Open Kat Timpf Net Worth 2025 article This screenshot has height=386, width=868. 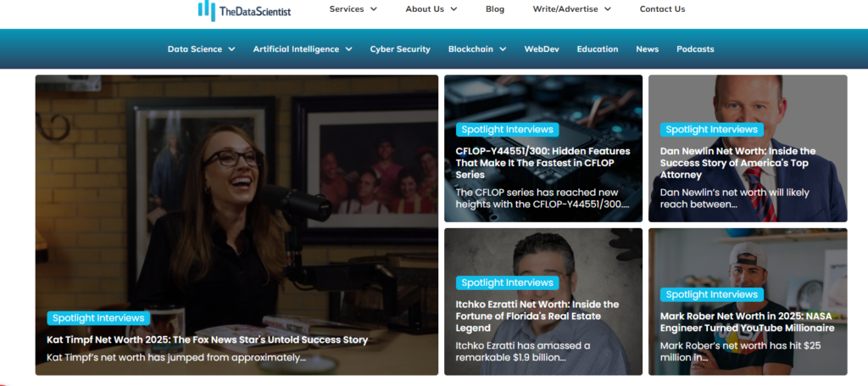pos(208,339)
